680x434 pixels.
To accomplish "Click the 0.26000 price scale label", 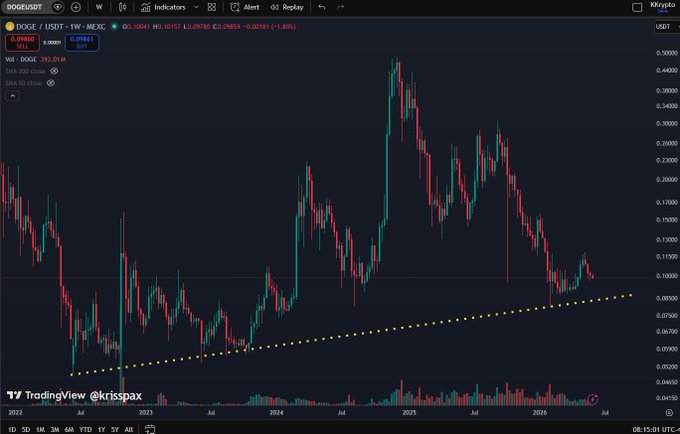I will coord(667,144).
